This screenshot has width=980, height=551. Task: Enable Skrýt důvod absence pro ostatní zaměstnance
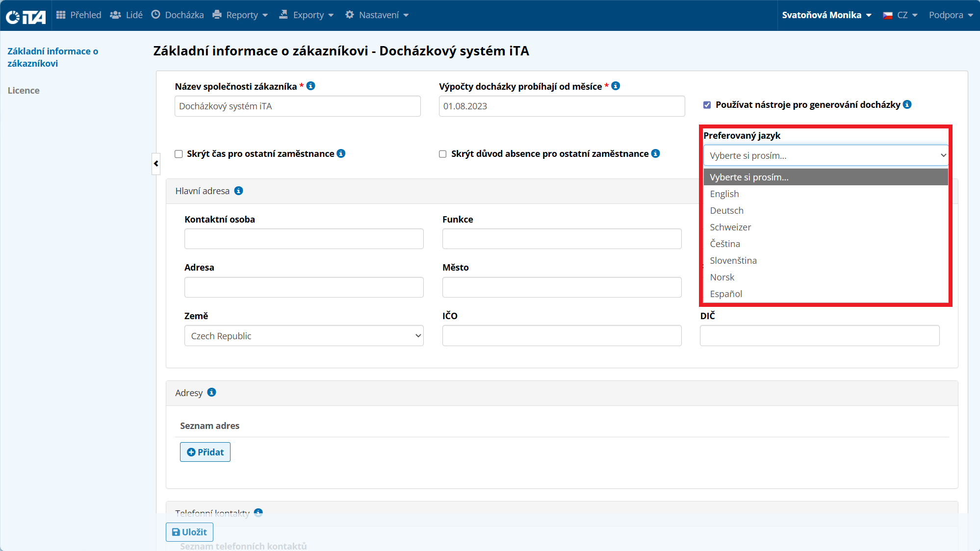click(442, 154)
